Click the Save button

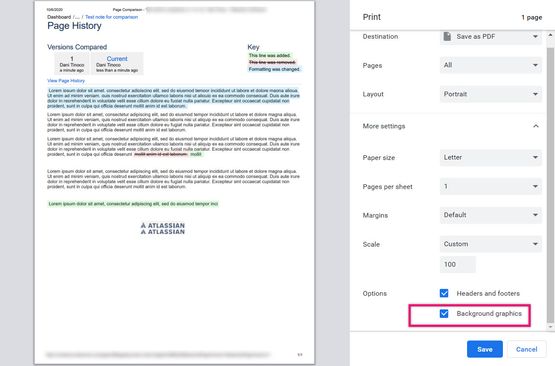[x=485, y=349]
